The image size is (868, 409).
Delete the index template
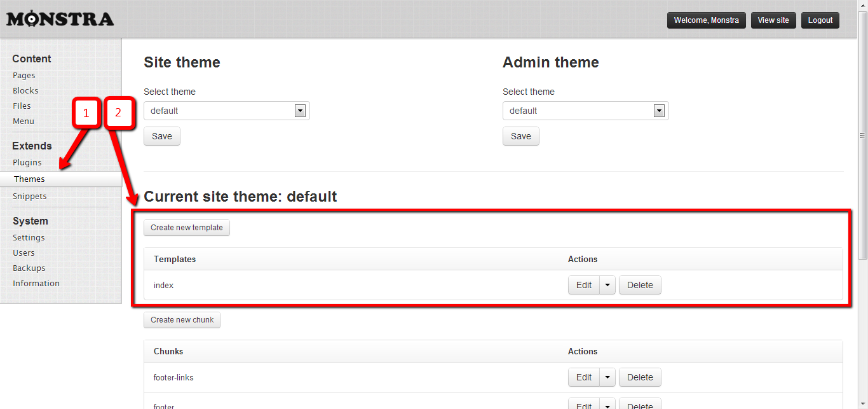tap(640, 285)
